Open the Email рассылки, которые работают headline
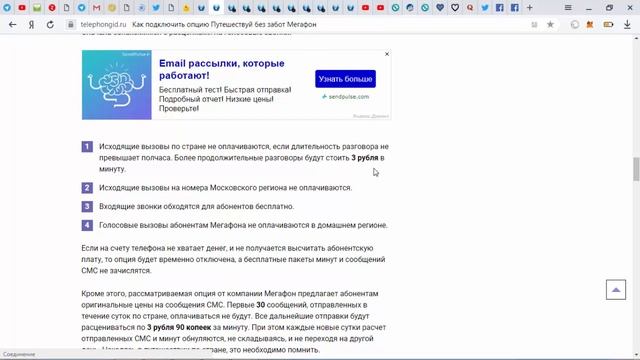This screenshot has width=640, height=360. [222, 69]
